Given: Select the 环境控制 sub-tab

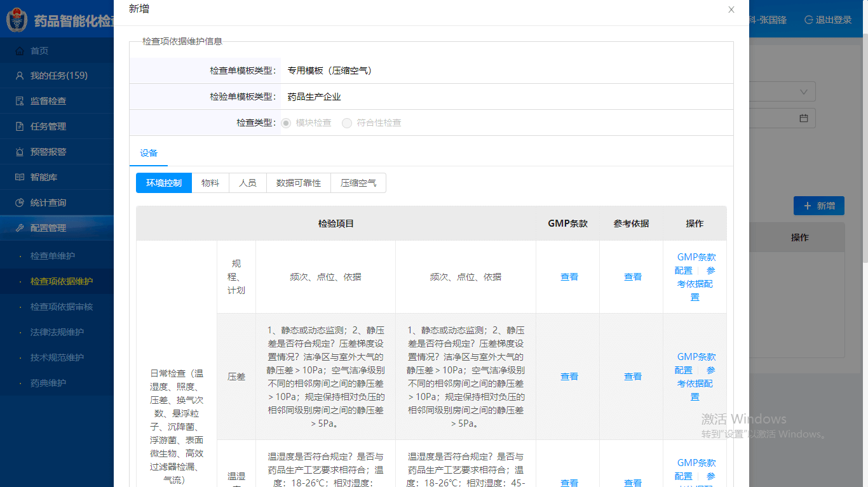Looking at the screenshot, I should point(164,183).
